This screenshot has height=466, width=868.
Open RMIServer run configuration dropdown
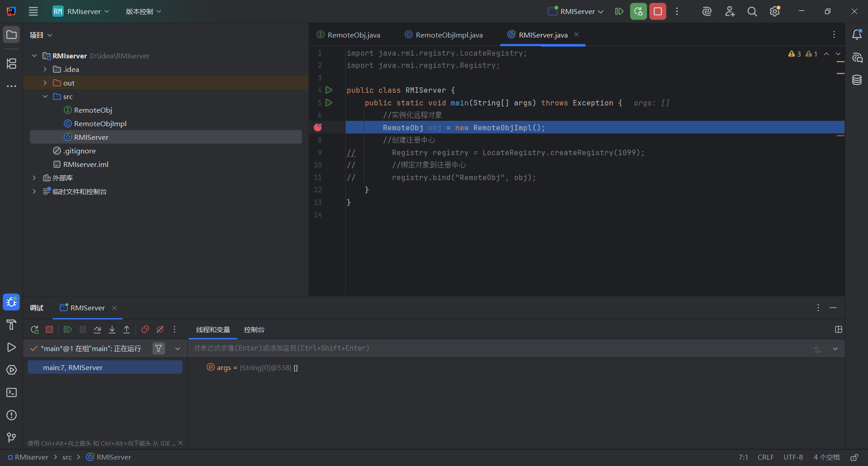click(576, 12)
